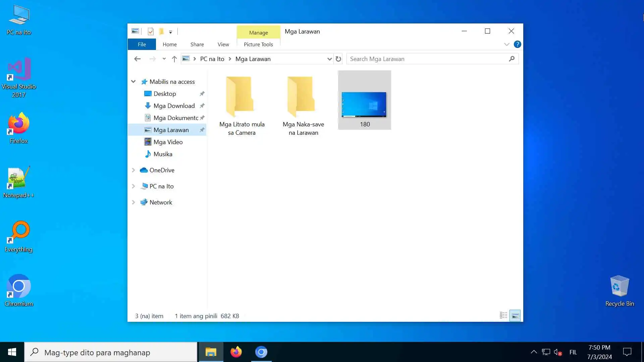The image size is (644, 362).
Task: Open the View ribbon tab
Action: 223,44
